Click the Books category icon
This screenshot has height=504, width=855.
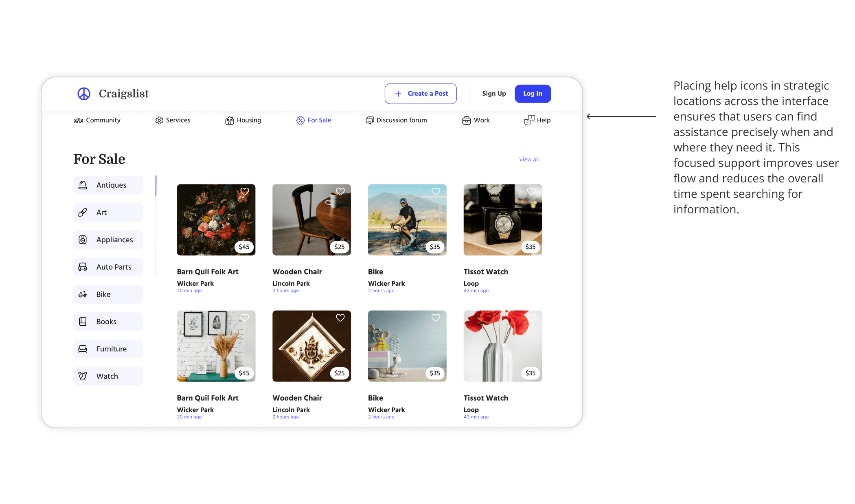[83, 322]
